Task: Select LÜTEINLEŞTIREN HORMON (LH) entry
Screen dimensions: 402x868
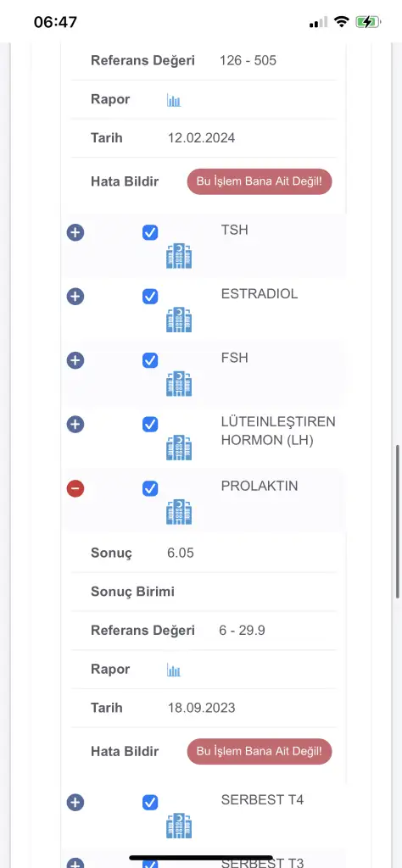Action: point(278,431)
